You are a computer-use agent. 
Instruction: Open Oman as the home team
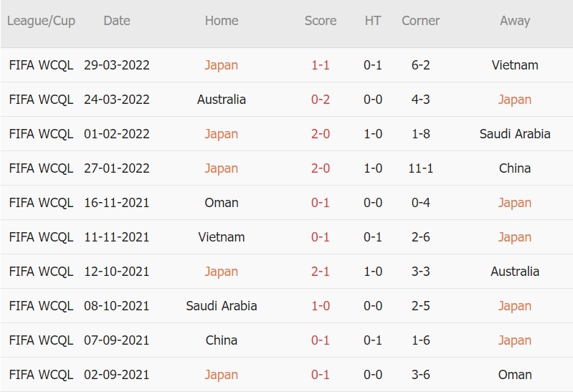click(222, 203)
